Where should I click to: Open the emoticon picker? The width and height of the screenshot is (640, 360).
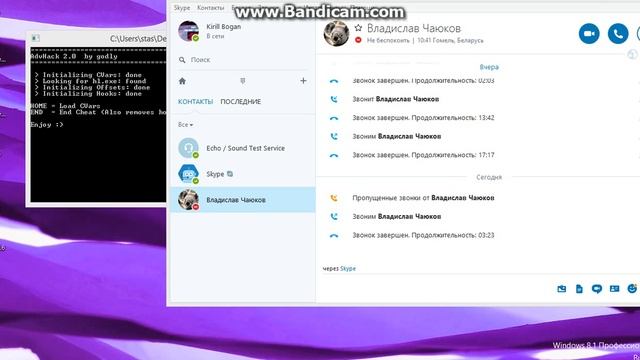coord(632,289)
